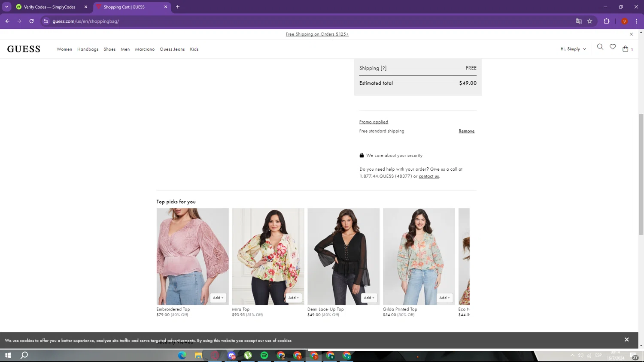Open shopping bag icon in header
644x362 pixels.
click(626, 48)
